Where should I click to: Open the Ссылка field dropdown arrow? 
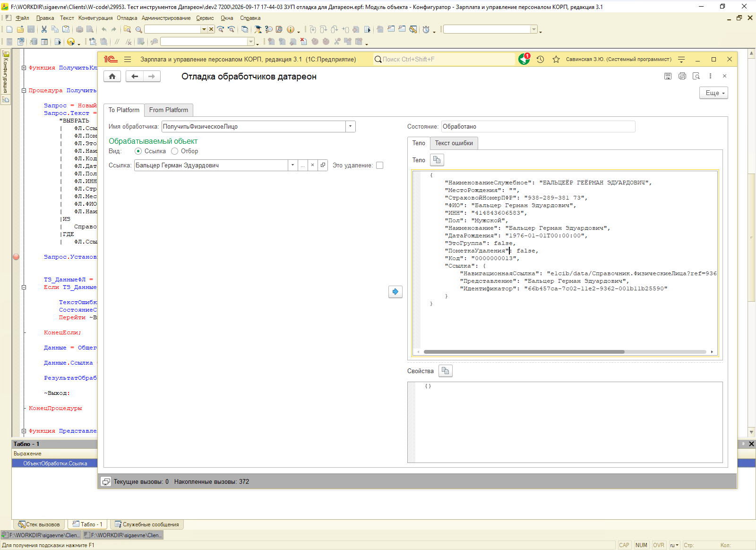tap(292, 165)
